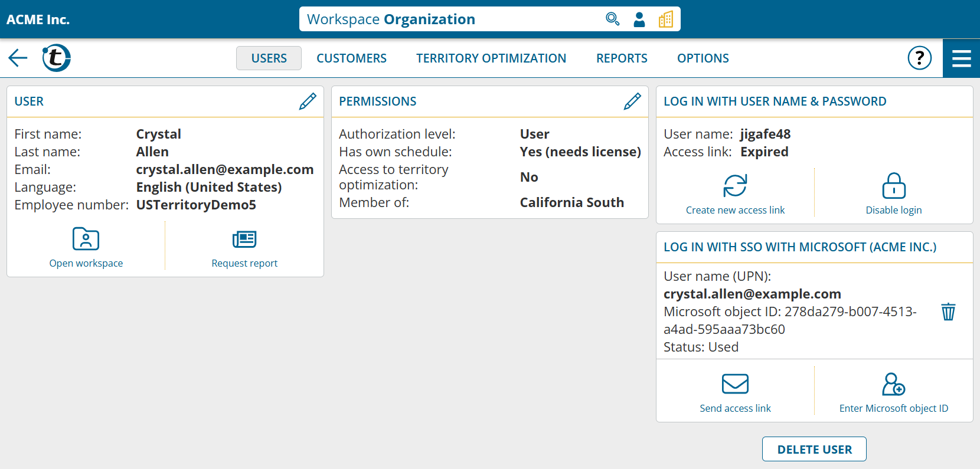Switch to the CUSTOMERS tab
This screenshot has height=469, width=980.
pyautogui.click(x=351, y=58)
